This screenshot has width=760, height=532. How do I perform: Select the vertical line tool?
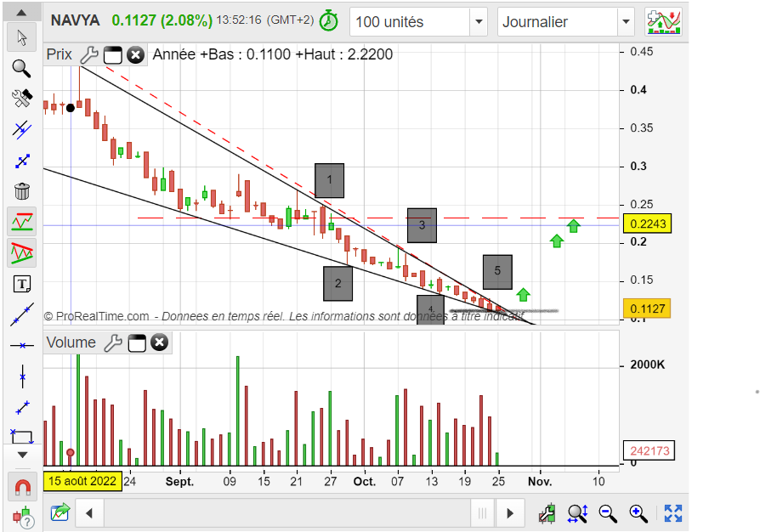[22, 376]
